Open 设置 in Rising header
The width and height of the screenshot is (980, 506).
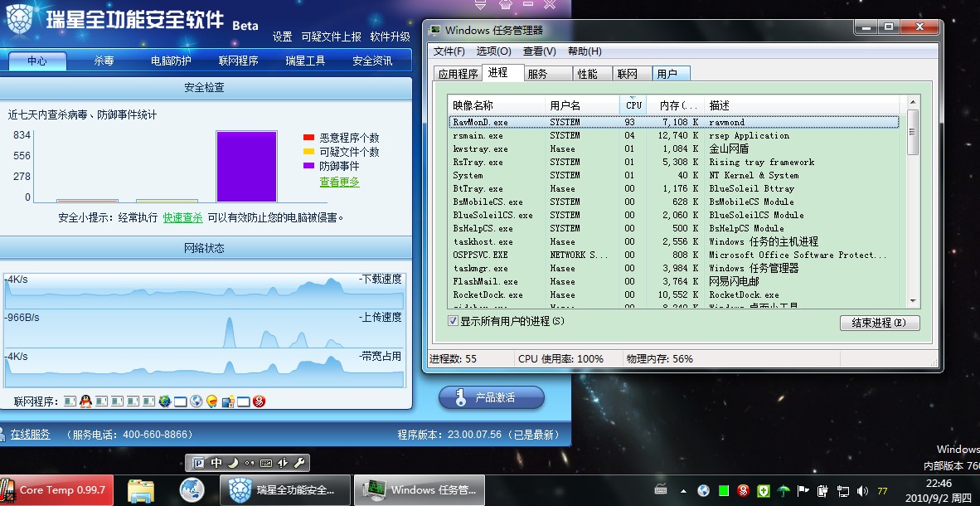pyautogui.click(x=282, y=36)
